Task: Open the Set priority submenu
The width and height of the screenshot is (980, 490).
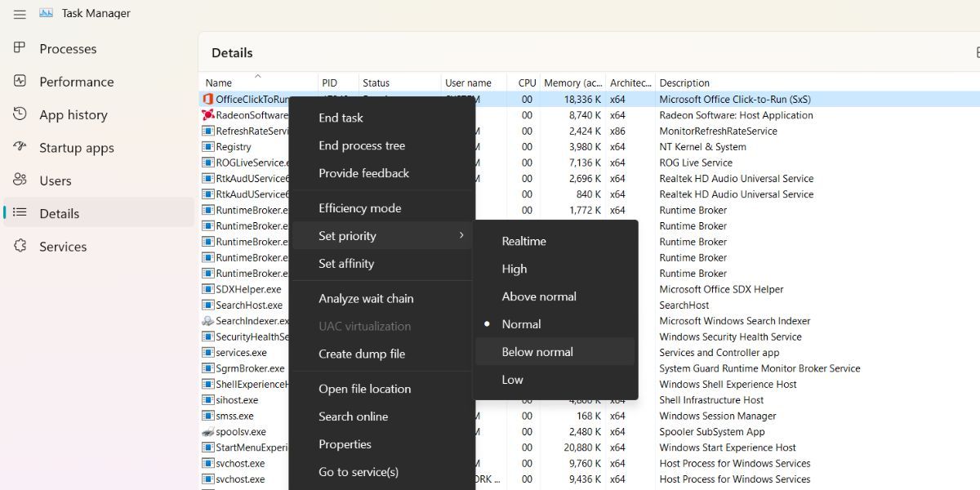Action: pos(381,236)
